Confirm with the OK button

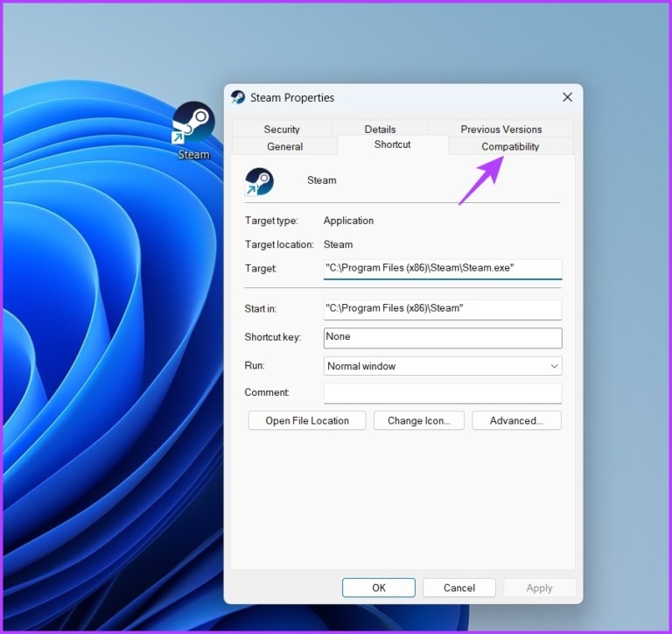[378, 588]
